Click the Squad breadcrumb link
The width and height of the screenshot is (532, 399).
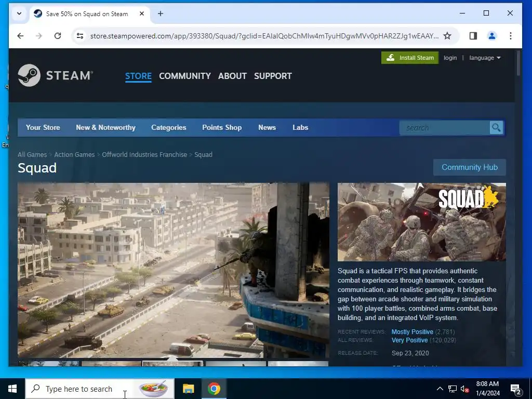click(x=203, y=154)
